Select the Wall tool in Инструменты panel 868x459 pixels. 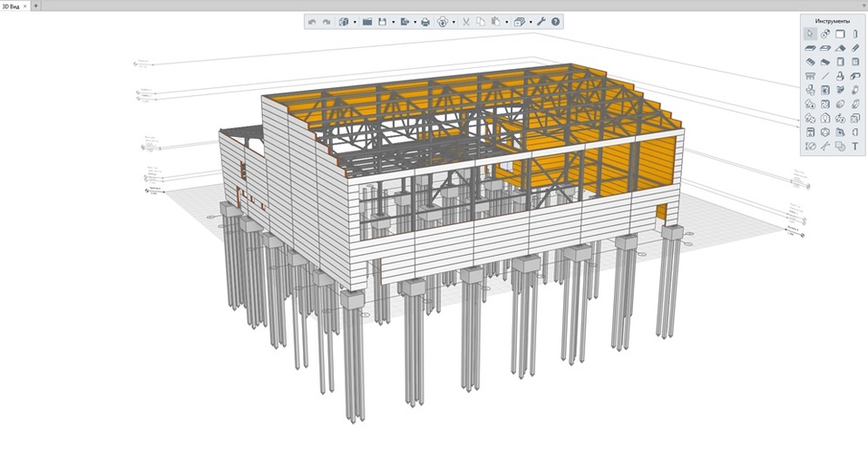840,34
